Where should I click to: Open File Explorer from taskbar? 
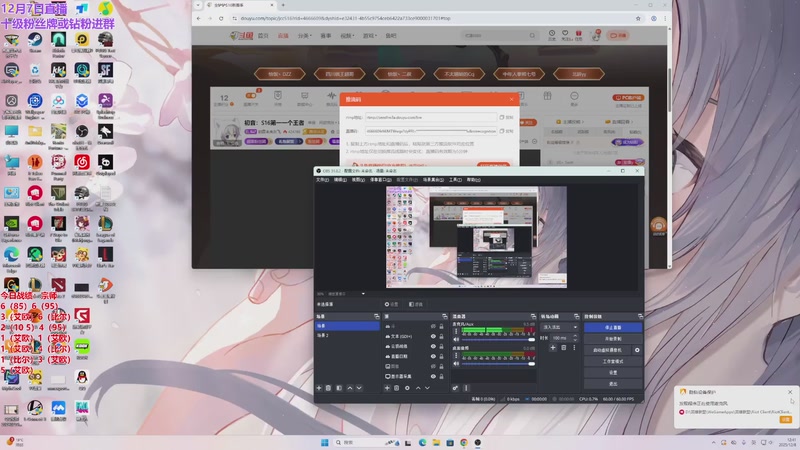pos(436,442)
